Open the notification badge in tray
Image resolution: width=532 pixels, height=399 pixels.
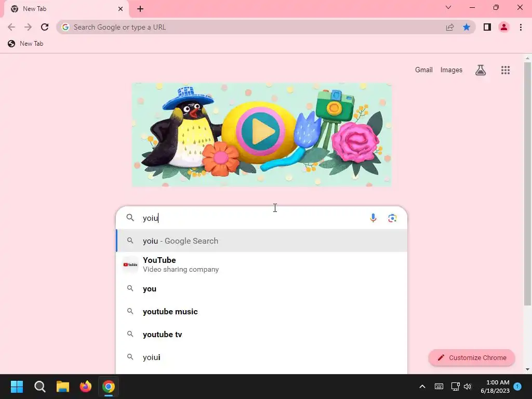[x=517, y=387]
